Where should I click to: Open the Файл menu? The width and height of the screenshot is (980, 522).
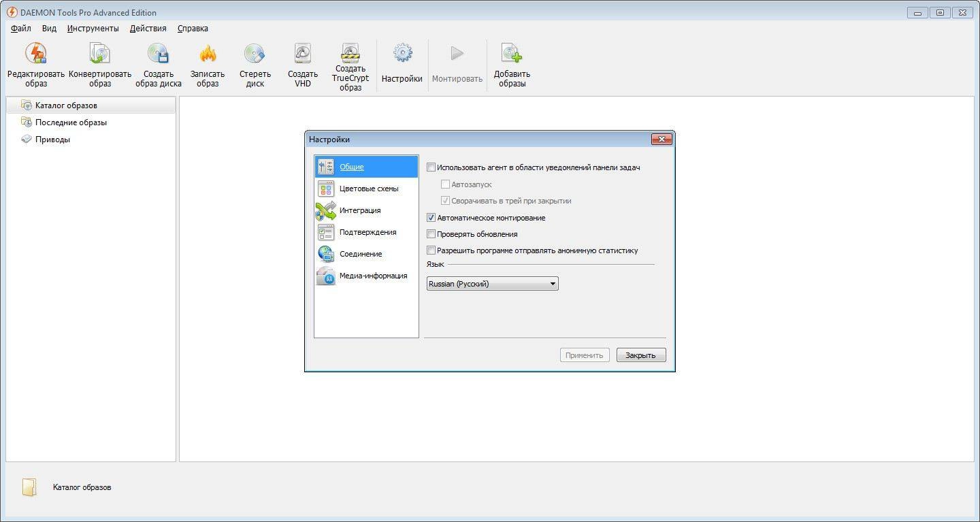click(21, 29)
